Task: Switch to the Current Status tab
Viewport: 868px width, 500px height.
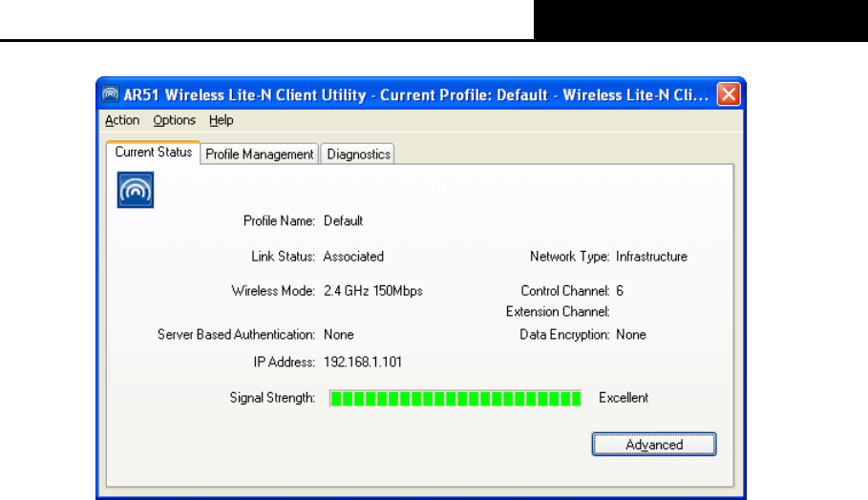Action: (154, 152)
